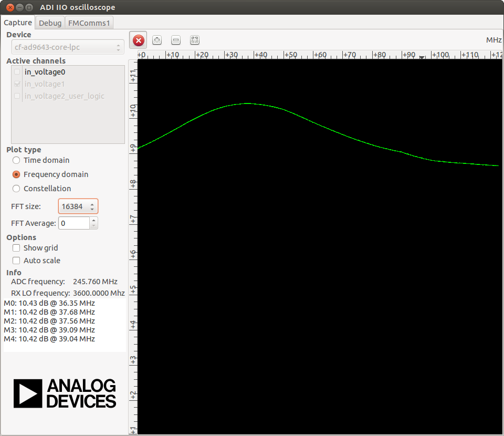Enable the Auto scale option

(x=16, y=261)
